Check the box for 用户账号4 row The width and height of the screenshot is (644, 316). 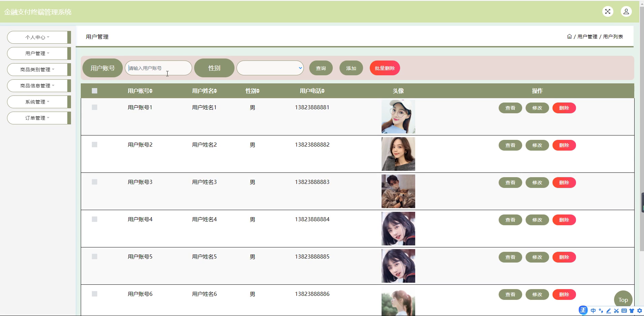(x=95, y=219)
